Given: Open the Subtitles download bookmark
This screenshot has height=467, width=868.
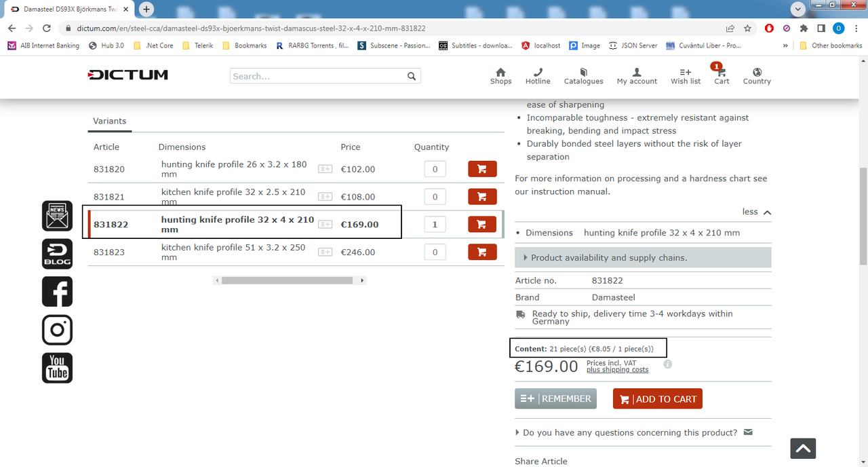Looking at the screenshot, I should [x=475, y=45].
